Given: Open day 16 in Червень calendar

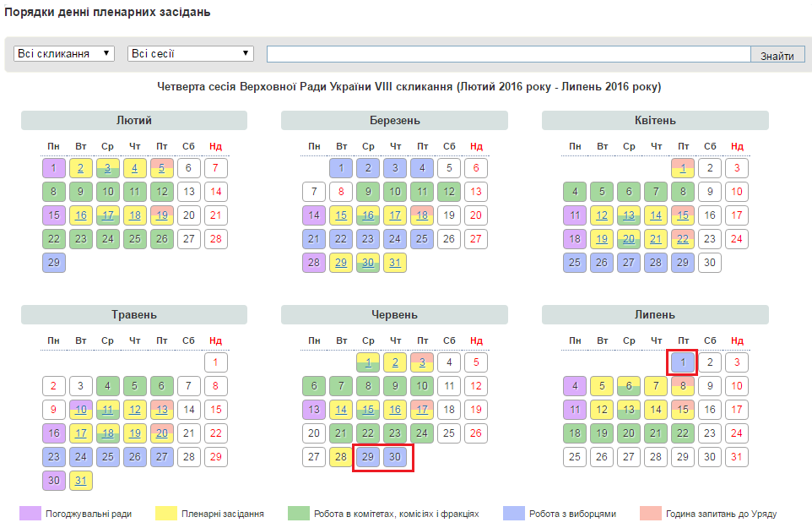Looking at the screenshot, I should pyautogui.click(x=395, y=410).
